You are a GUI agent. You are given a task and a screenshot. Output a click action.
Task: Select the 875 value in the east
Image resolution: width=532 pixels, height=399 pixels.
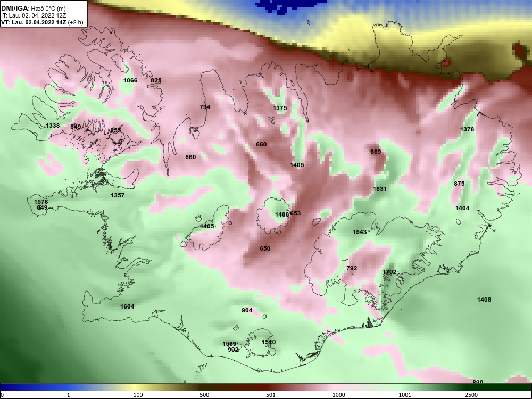click(459, 184)
